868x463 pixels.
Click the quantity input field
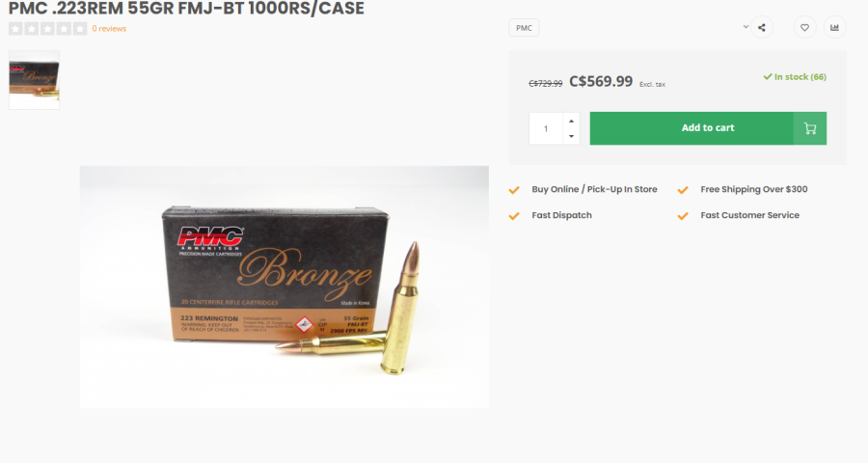point(546,128)
